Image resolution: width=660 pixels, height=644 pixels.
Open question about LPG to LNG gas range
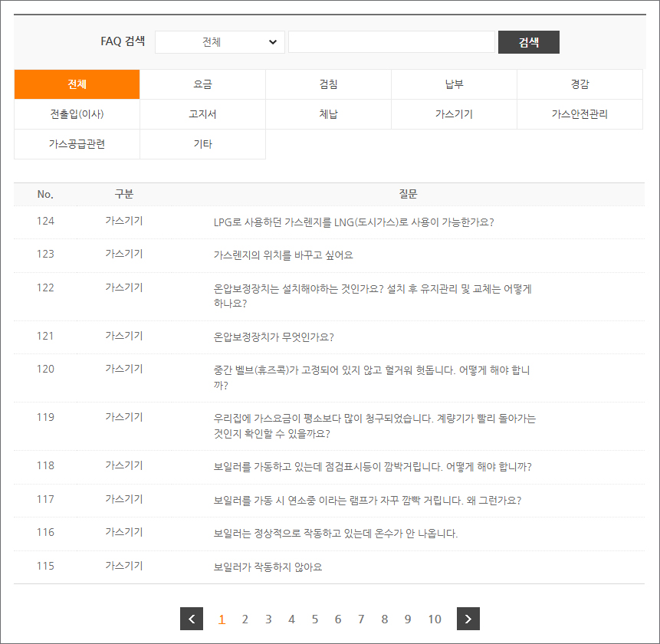click(353, 222)
